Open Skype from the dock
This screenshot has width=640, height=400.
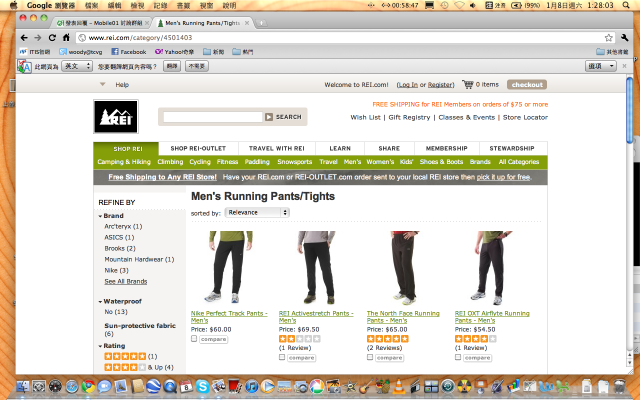point(202,386)
